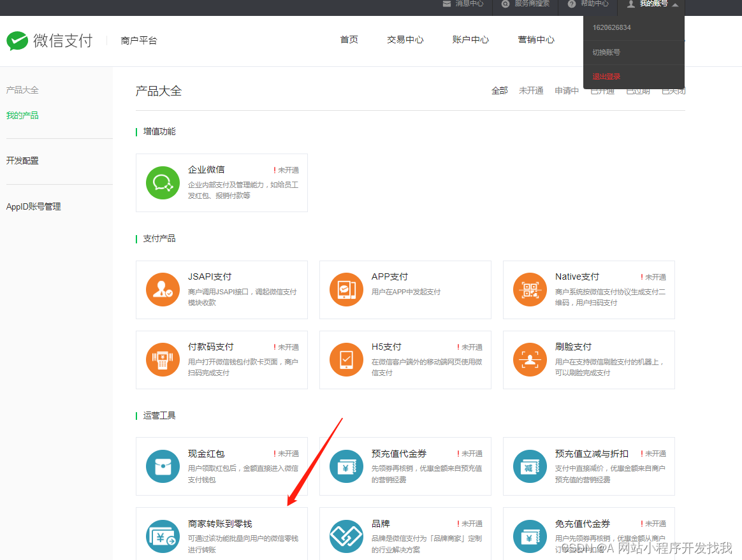This screenshot has width=742, height=560.
Task: Open AppID账号管理 in the sidebar
Action: tap(33, 206)
